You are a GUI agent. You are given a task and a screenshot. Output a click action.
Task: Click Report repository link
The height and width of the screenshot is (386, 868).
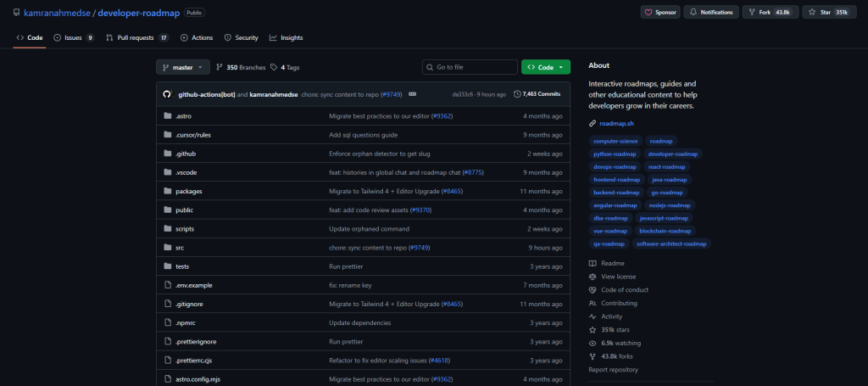614,370
